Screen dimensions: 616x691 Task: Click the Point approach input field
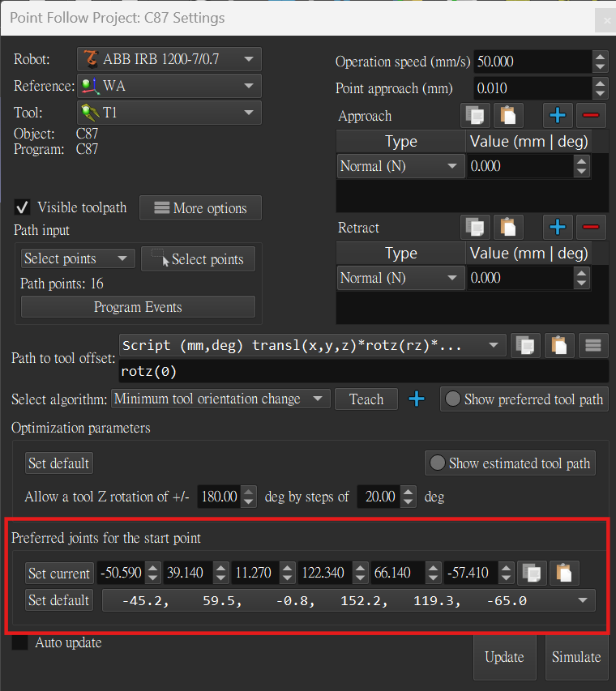click(x=532, y=88)
